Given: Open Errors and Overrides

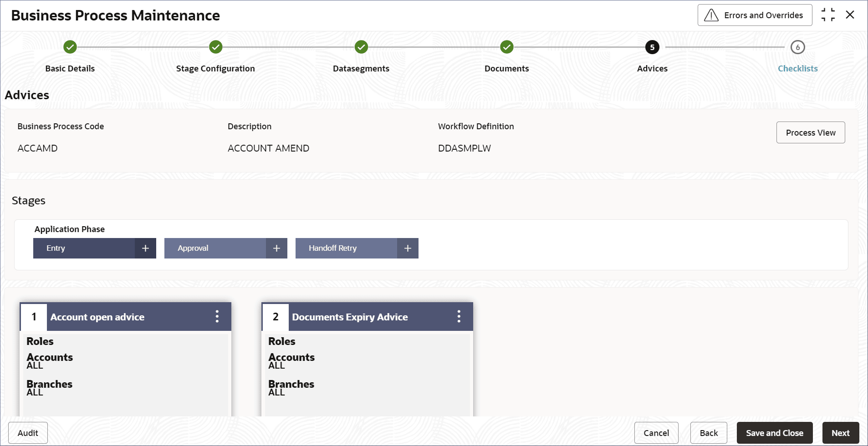Looking at the screenshot, I should [x=755, y=15].
